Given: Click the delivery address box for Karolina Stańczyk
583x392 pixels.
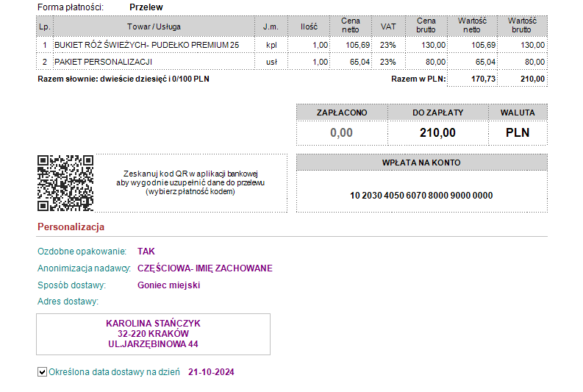Looking at the screenshot, I should pos(153,334).
